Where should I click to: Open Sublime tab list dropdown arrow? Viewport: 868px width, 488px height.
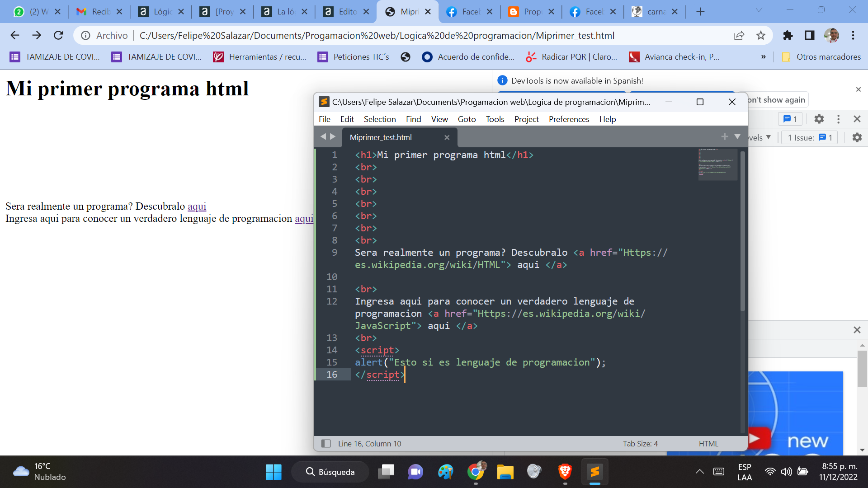coord(737,136)
